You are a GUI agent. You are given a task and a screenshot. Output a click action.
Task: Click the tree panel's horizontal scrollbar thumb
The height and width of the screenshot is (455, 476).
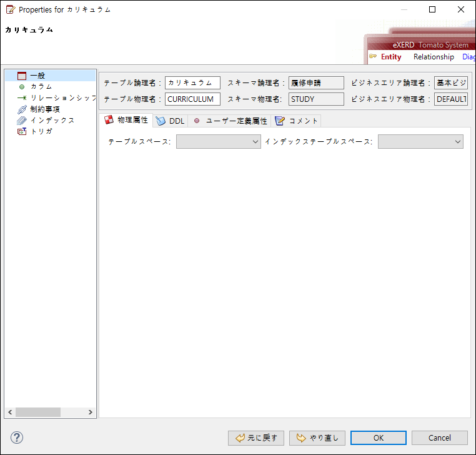pyautogui.click(x=38, y=412)
